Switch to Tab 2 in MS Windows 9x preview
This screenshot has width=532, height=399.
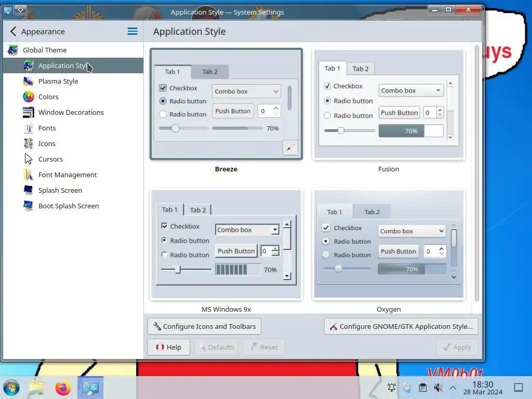tap(198, 210)
